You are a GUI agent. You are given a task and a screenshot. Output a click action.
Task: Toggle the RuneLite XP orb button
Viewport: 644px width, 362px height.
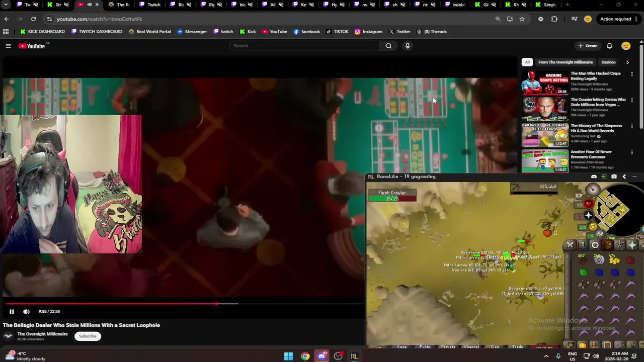pyautogui.click(x=579, y=196)
